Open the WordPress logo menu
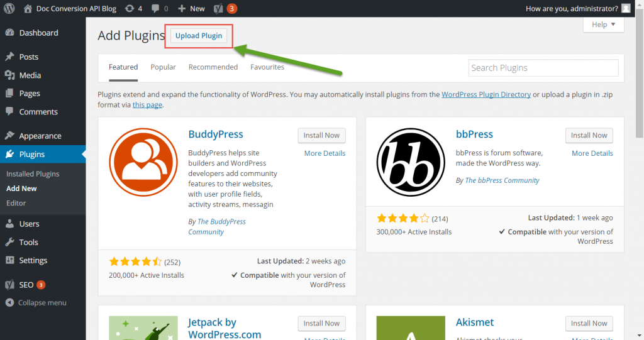644x340 pixels. [x=9, y=8]
